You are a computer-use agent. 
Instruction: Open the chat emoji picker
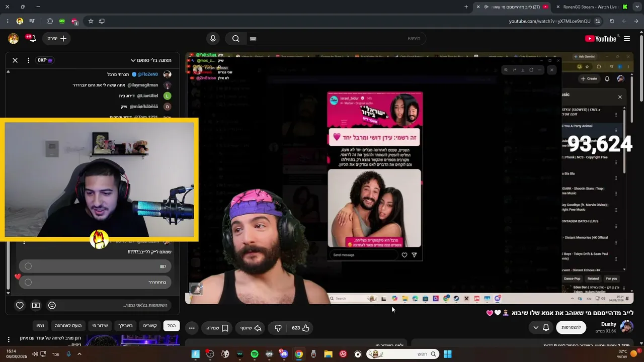coord(52,305)
